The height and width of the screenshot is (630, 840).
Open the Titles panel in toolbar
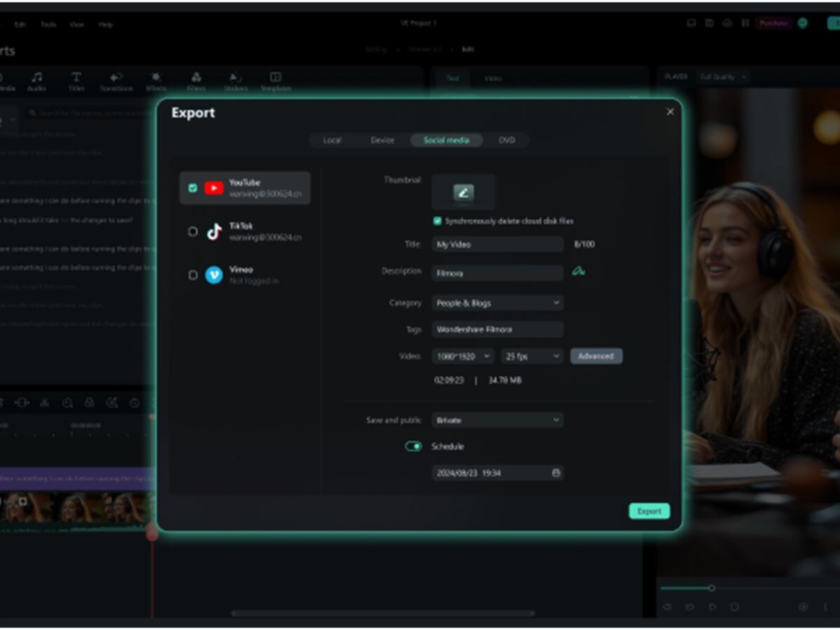coord(76,81)
